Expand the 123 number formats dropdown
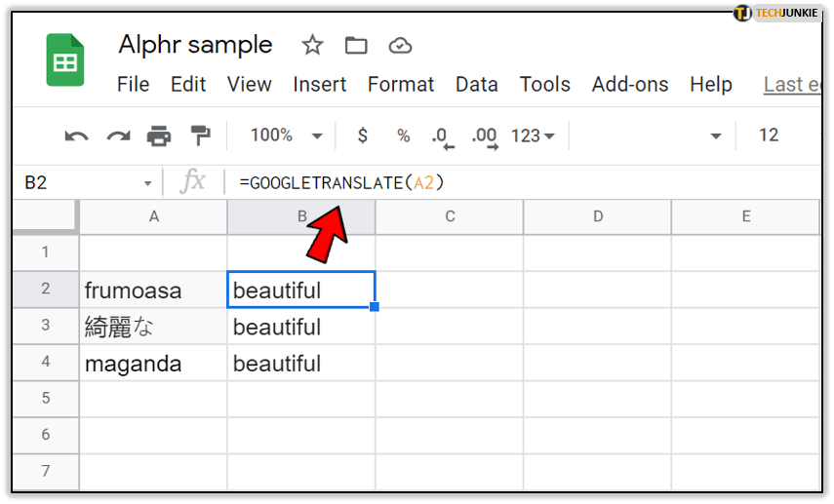Viewport: 834px width, 504px height. click(x=533, y=136)
